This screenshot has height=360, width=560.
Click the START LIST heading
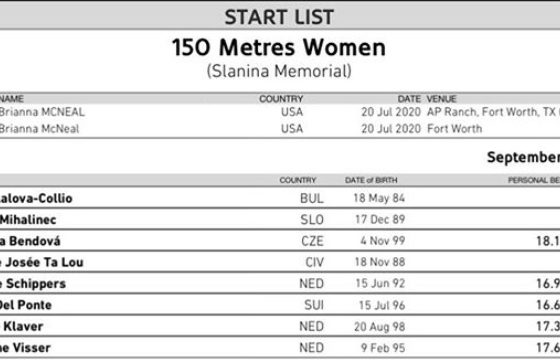(x=279, y=17)
